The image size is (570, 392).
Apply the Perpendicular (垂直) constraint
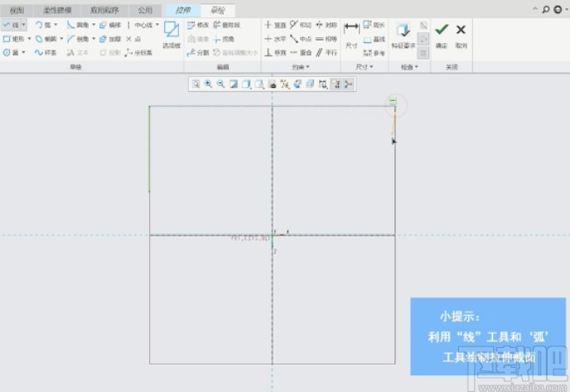click(275, 53)
